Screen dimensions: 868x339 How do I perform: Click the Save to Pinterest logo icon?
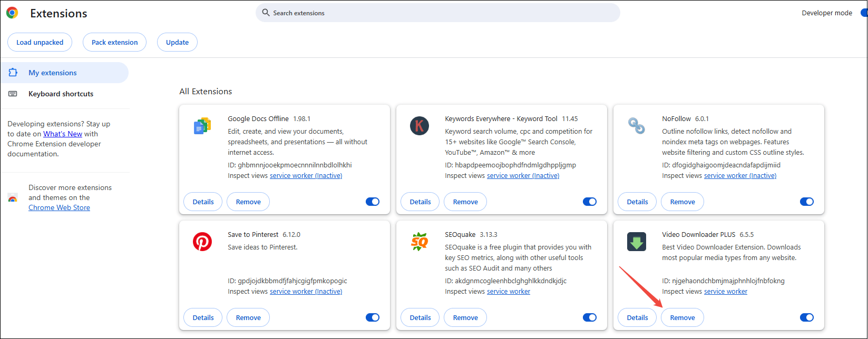[x=202, y=242]
